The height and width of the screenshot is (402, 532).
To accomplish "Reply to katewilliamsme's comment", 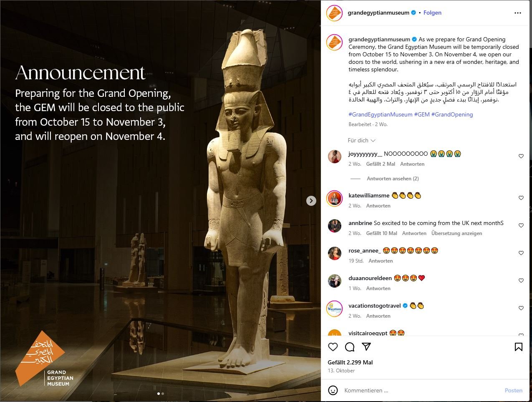I will click(378, 206).
